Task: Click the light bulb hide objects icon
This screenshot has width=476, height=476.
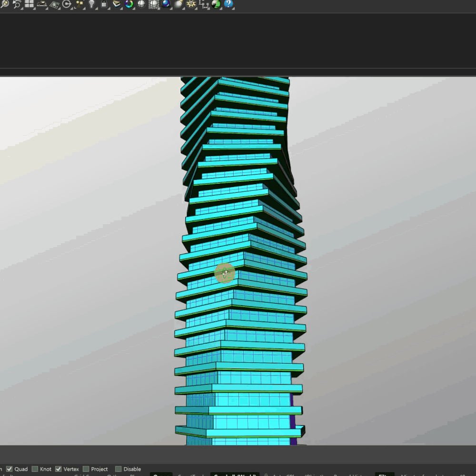Action: click(92, 4)
